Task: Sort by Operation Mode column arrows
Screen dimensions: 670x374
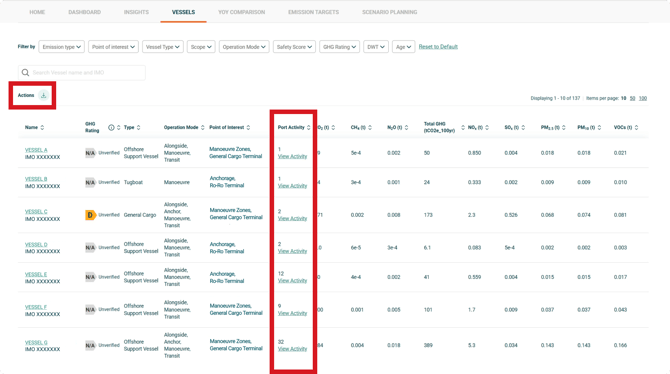Action: click(x=203, y=127)
